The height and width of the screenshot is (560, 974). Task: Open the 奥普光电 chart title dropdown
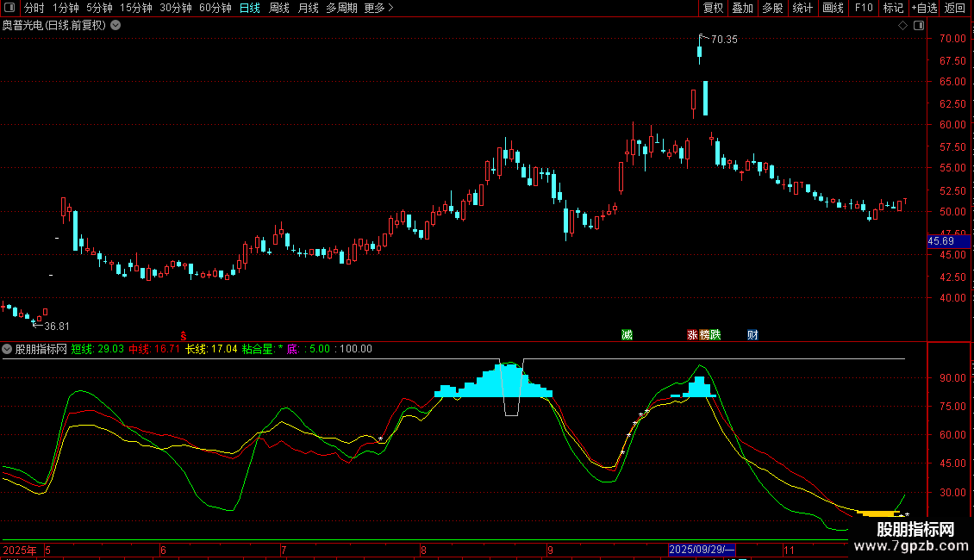[x=116, y=26]
